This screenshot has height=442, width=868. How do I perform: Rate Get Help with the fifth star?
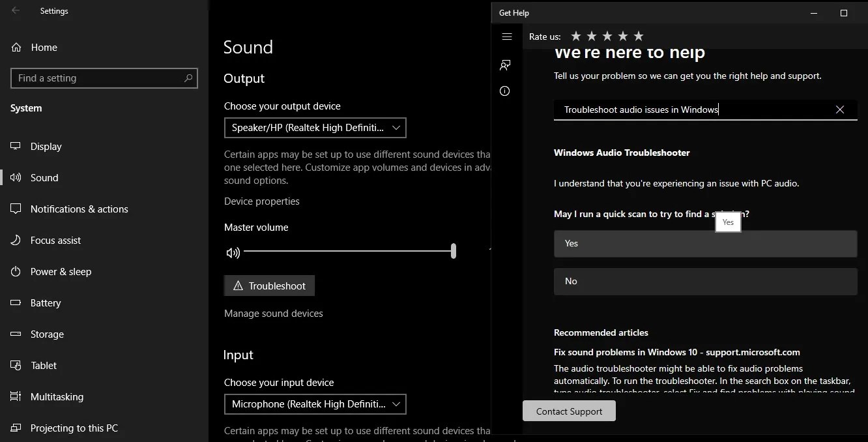point(639,36)
